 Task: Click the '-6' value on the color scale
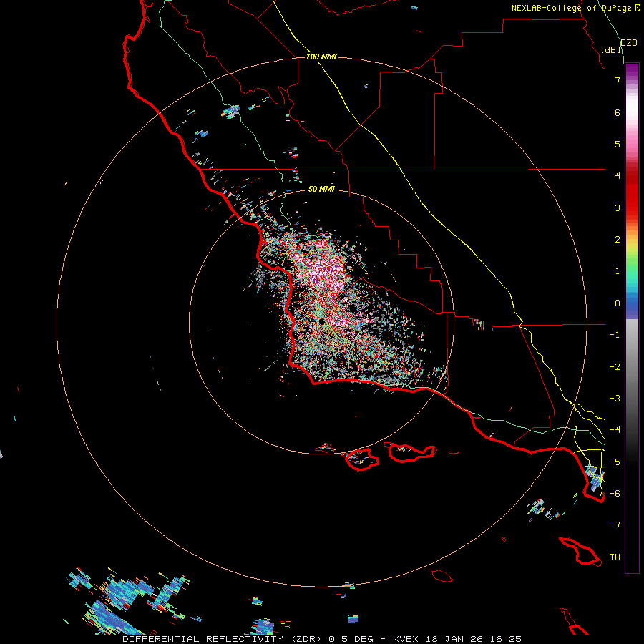pos(615,494)
